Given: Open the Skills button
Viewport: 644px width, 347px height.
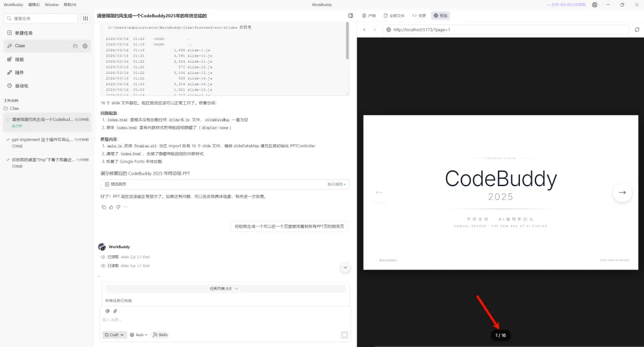Looking at the screenshot, I should [x=160, y=334].
